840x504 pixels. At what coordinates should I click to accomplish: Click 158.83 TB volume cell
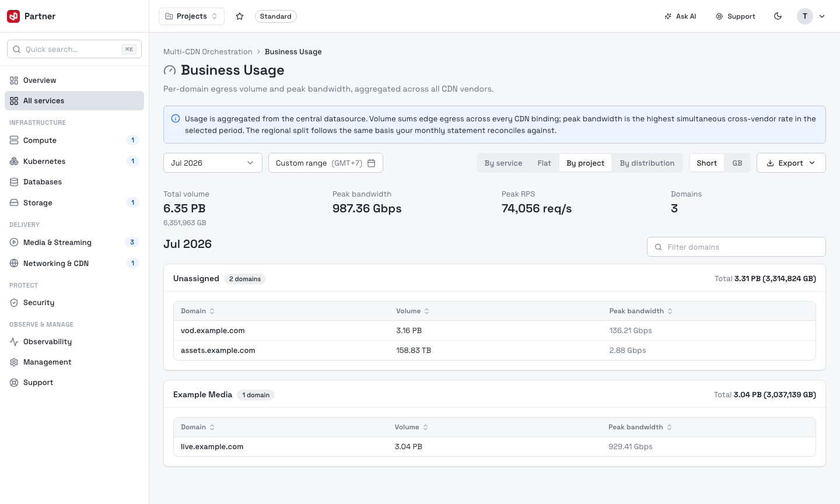[x=414, y=351]
